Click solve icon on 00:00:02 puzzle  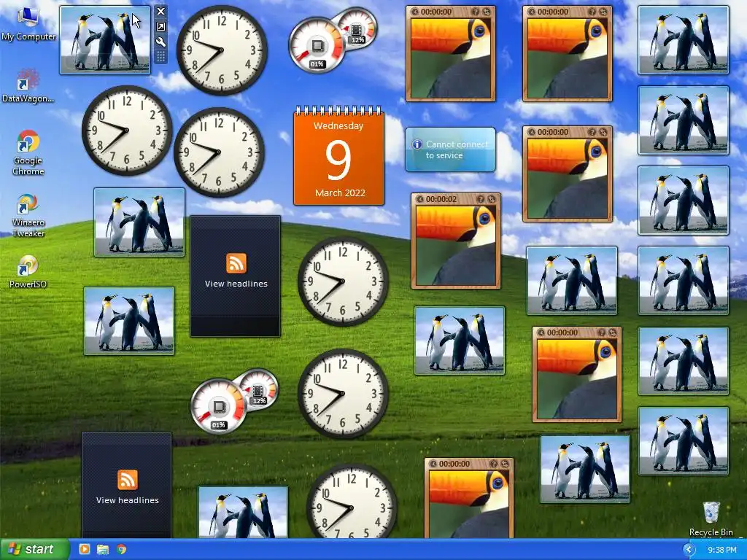point(492,199)
